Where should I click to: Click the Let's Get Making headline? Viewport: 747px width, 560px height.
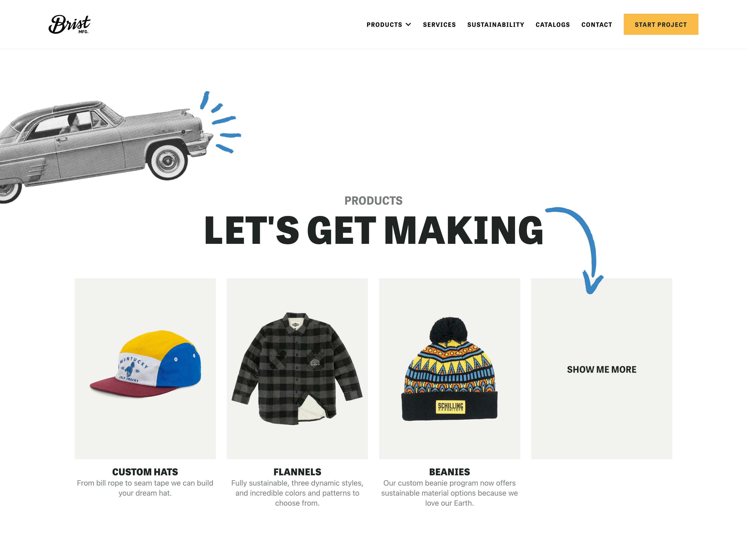pos(373,230)
